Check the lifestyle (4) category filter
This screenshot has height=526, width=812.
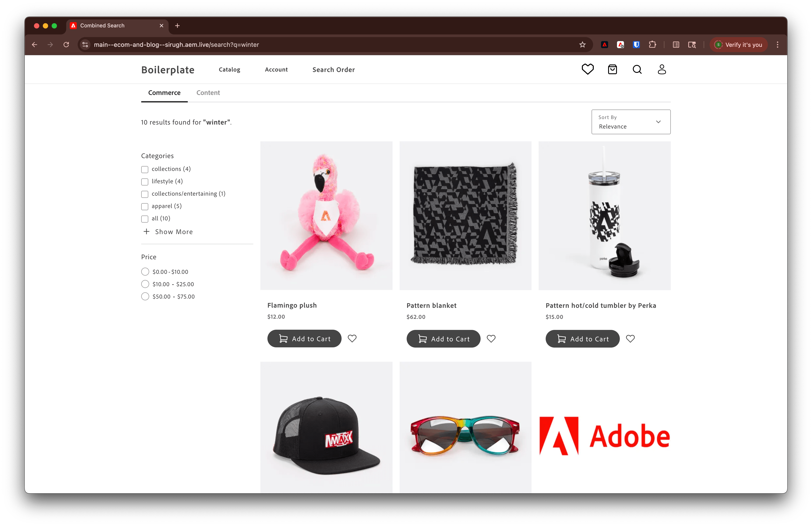(145, 182)
